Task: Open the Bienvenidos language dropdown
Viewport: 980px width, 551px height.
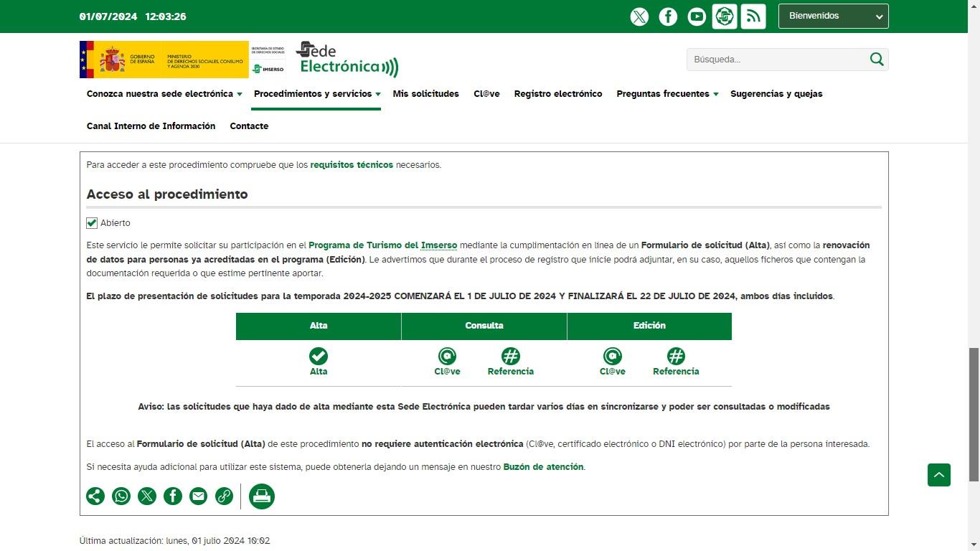Action: tap(833, 16)
